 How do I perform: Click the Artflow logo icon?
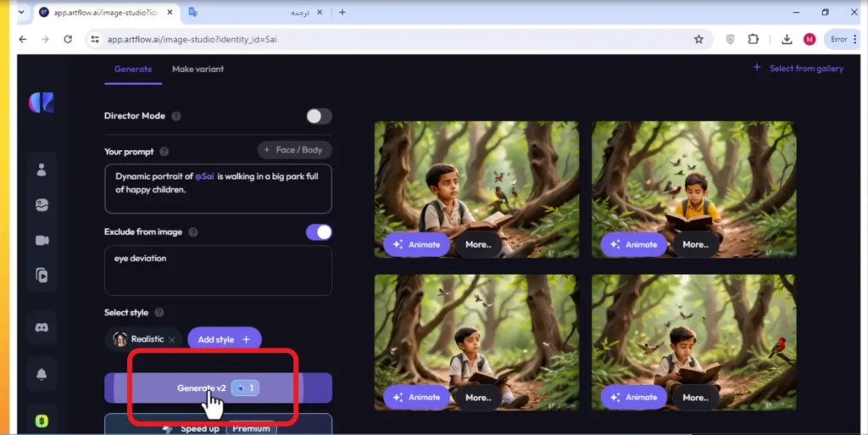(42, 103)
